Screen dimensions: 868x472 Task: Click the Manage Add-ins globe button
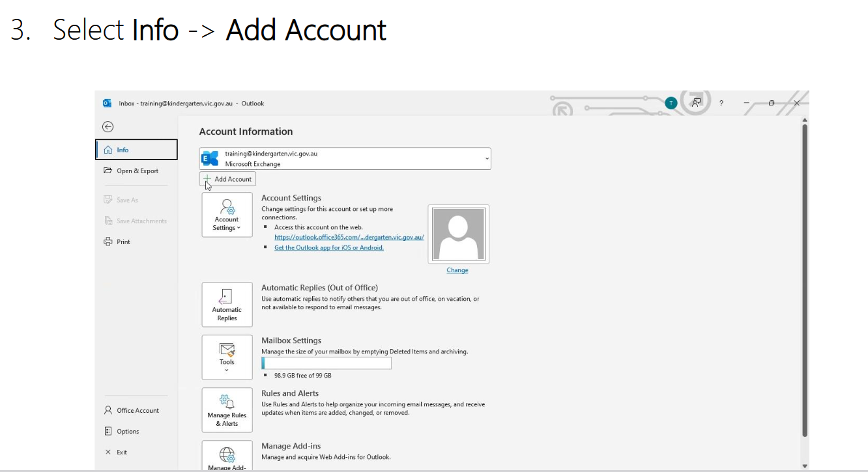pos(227,456)
